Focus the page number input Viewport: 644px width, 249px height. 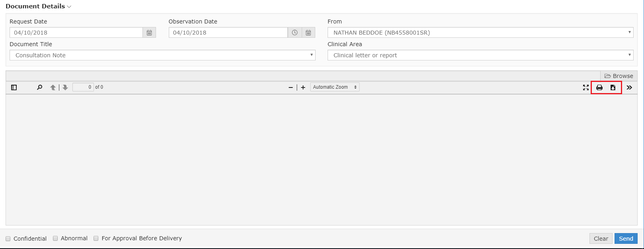pos(83,87)
